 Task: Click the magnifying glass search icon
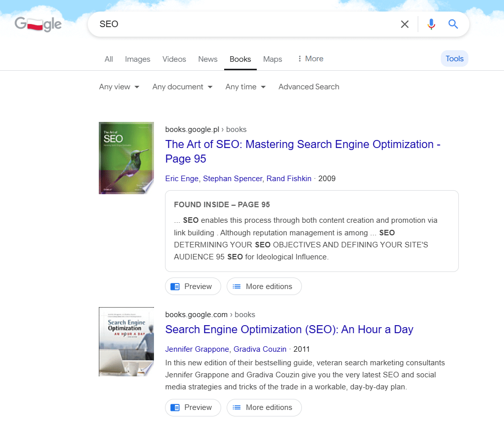pos(453,24)
